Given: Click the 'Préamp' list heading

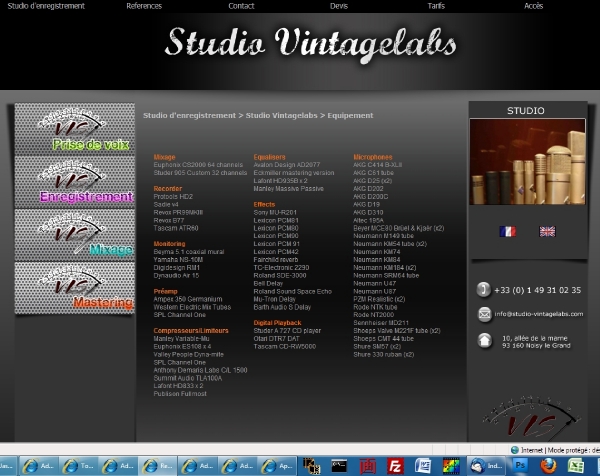Looking at the screenshot, I should 165,291.
